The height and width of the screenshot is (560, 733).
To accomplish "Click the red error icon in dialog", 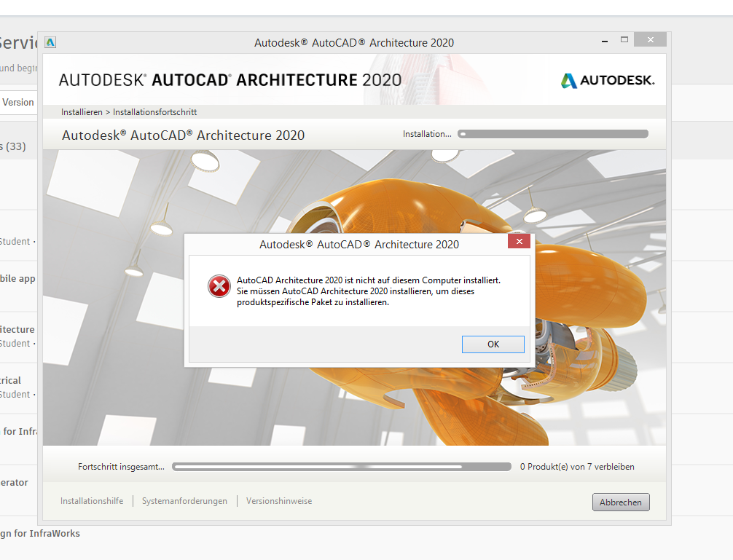I will 219,286.
